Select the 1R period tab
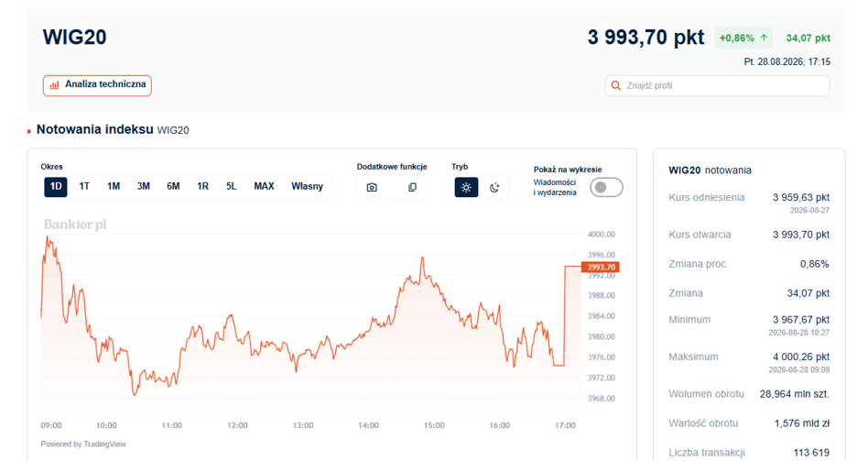Image resolution: width=868 pixels, height=461 pixels. [202, 187]
